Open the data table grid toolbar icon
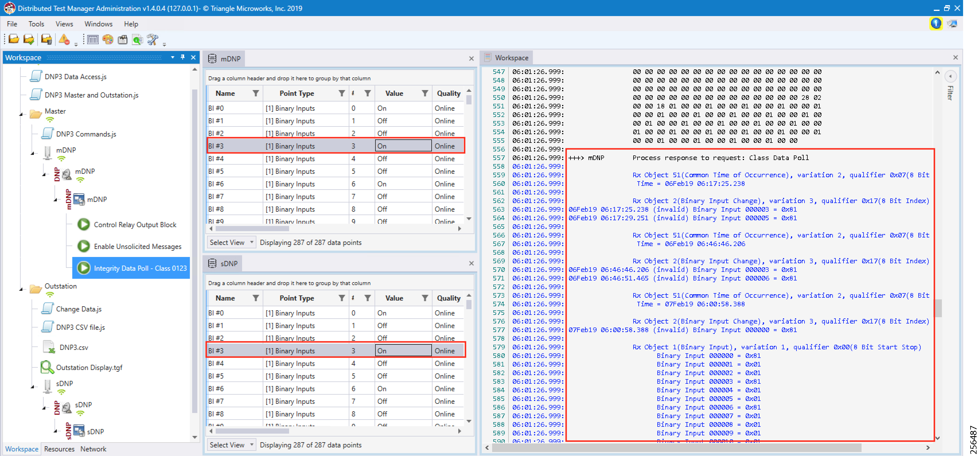 pos(92,39)
